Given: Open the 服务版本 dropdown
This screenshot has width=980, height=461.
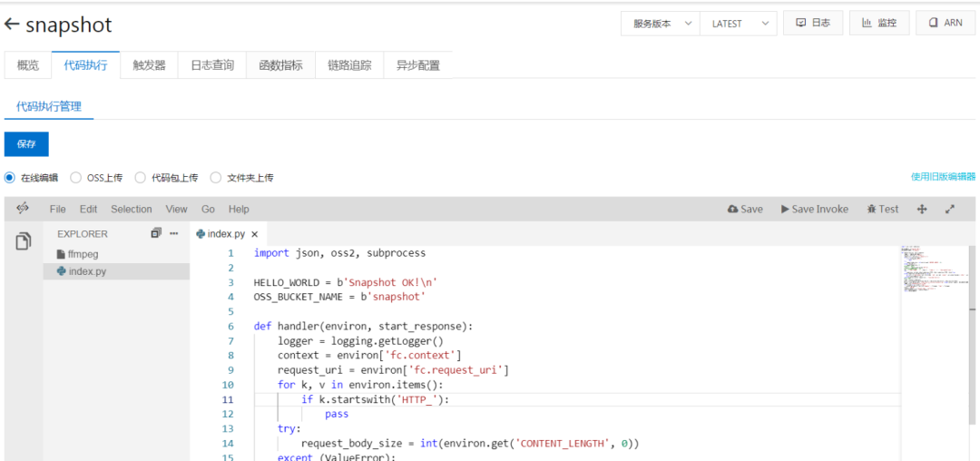Looking at the screenshot, I should point(660,24).
